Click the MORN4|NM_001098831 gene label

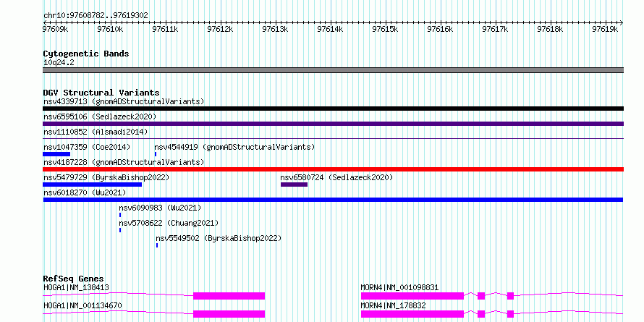click(399, 287)
